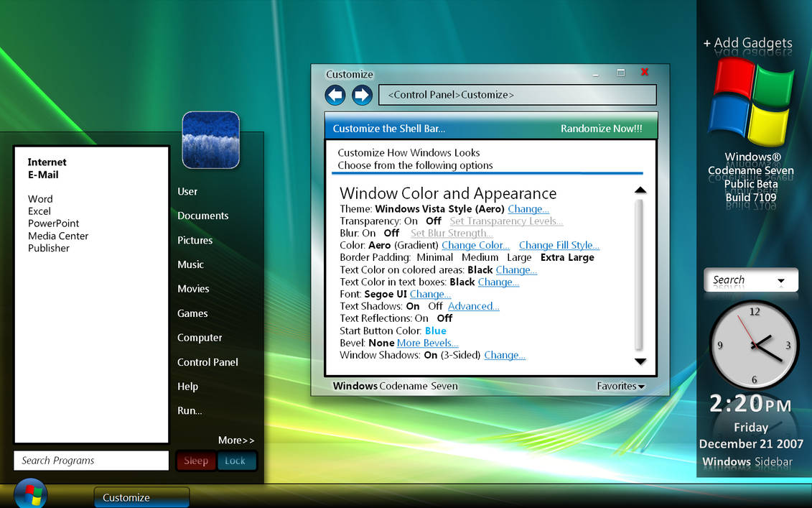Click the Lock button

coord(235,461)
